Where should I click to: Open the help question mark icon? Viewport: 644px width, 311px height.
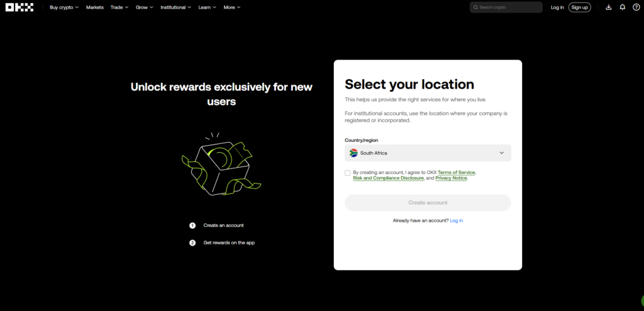[x=636, y=8]
